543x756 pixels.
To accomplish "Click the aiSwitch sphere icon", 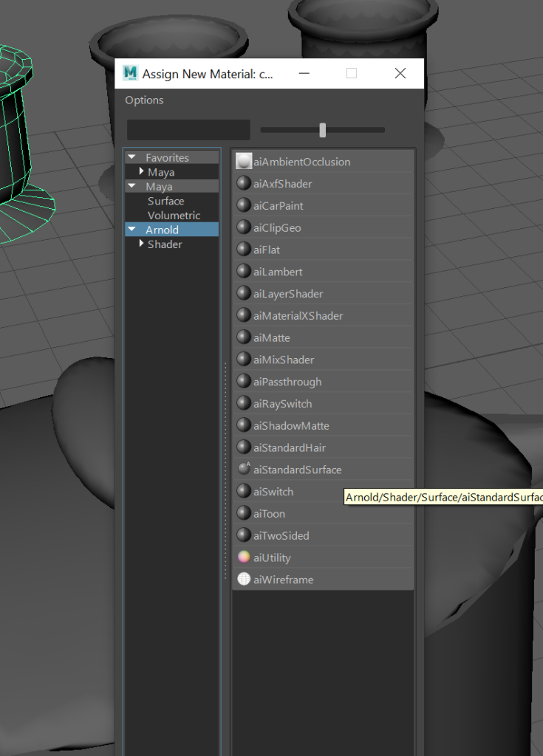I will pos(244,491).
